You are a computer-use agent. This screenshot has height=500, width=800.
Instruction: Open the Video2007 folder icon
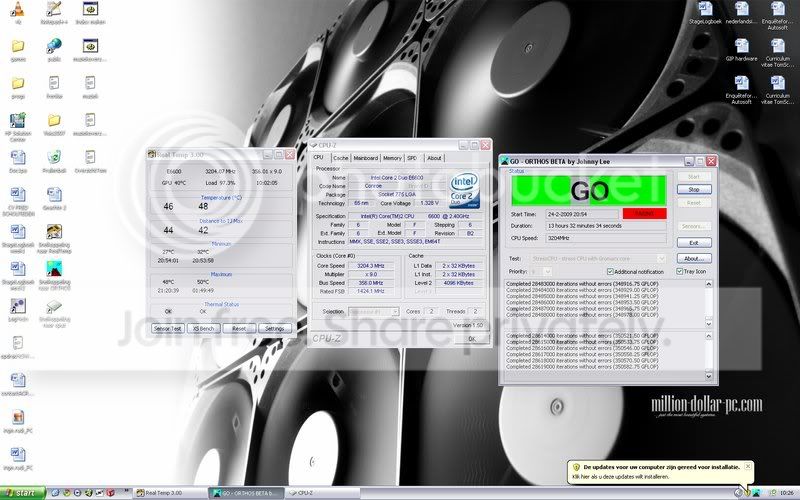coord(54,120)
